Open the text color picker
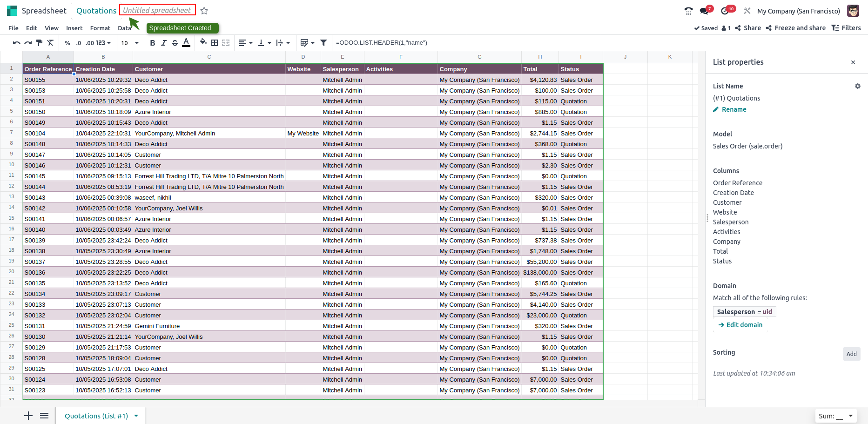 click(186, 43)
